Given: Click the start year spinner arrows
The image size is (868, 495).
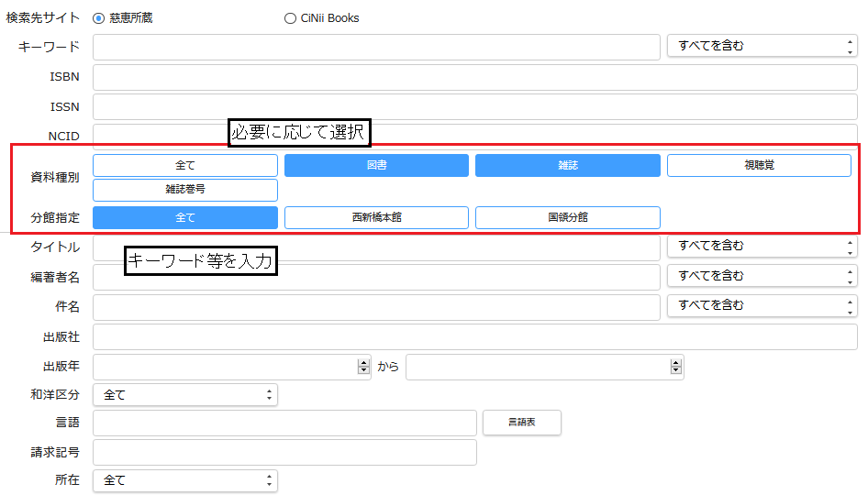Looking at the screenshot, I should click(363, 367).
